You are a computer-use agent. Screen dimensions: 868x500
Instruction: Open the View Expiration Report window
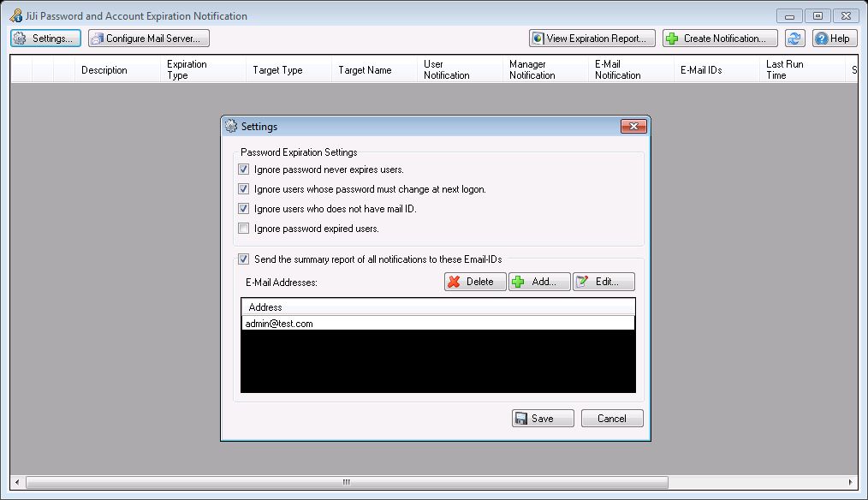click(x=592, y=39)
